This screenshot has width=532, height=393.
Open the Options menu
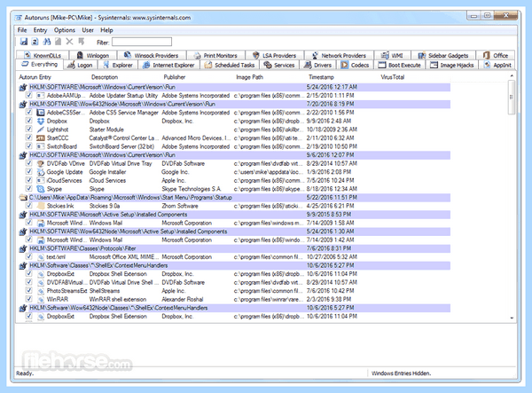click(65, 30)
